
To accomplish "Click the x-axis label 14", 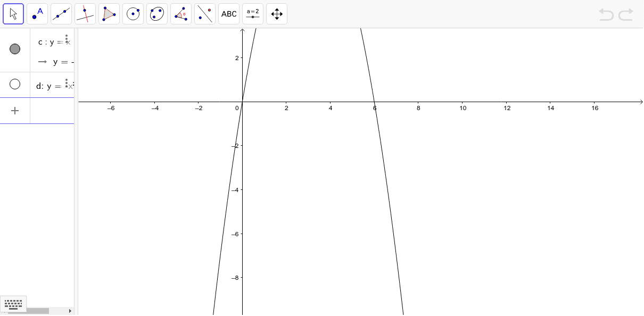I will pyautogui.click(x=551, y=108).
